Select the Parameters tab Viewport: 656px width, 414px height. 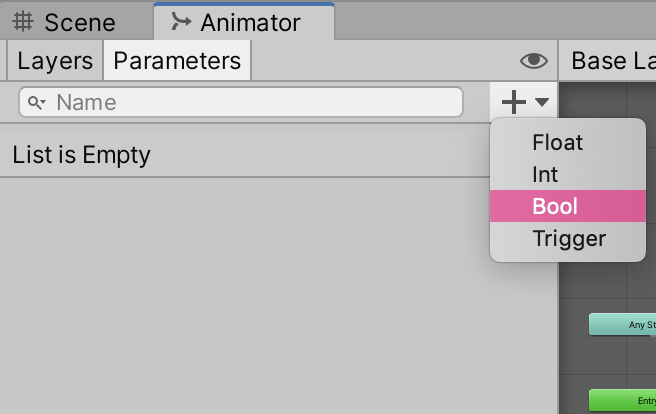click(177, 61)
